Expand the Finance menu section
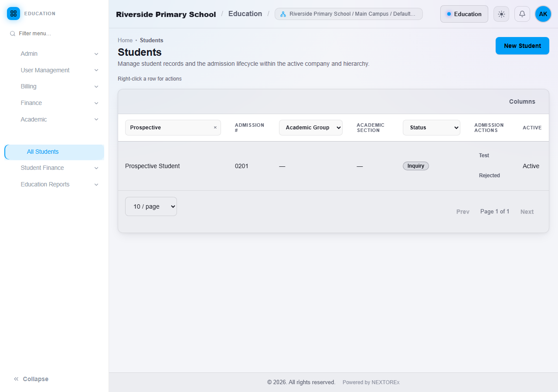 60,103
